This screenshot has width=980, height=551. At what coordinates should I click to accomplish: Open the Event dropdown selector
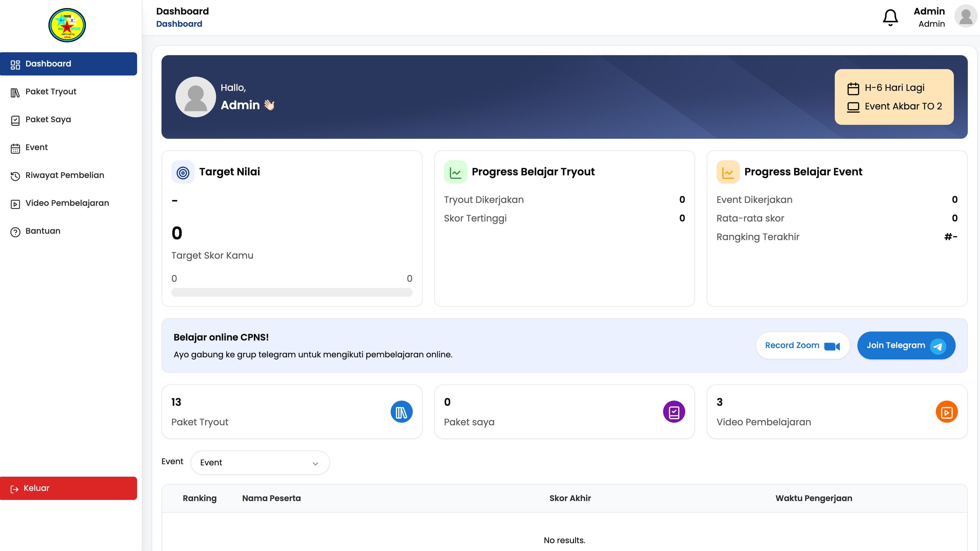pyautogui.click(x=260, y=462)
